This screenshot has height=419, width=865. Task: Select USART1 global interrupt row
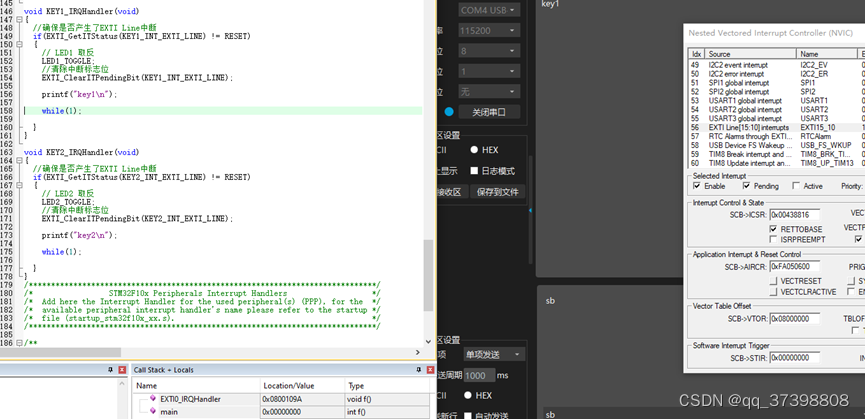[x=777, y=101]
